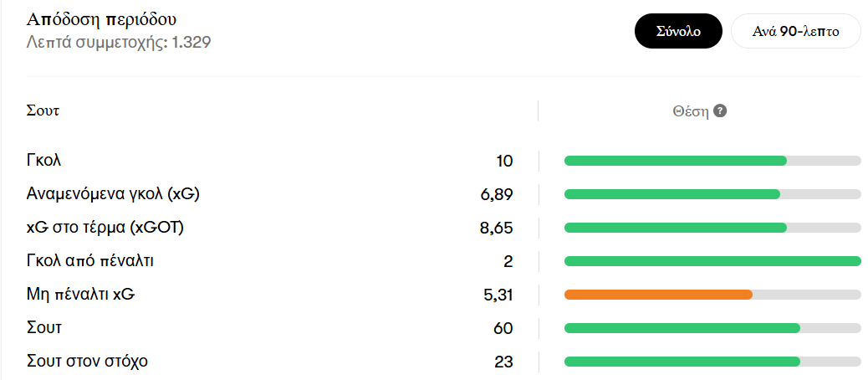868x380 pixels.
Task: Click the Σουτ row progress bar
Action: (x=712, y=328)
